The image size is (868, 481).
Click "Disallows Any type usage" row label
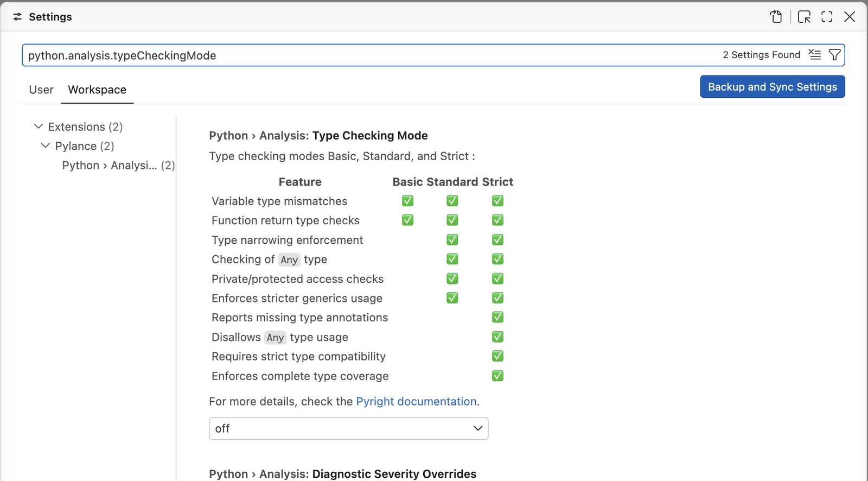click(x=280, y=337)
